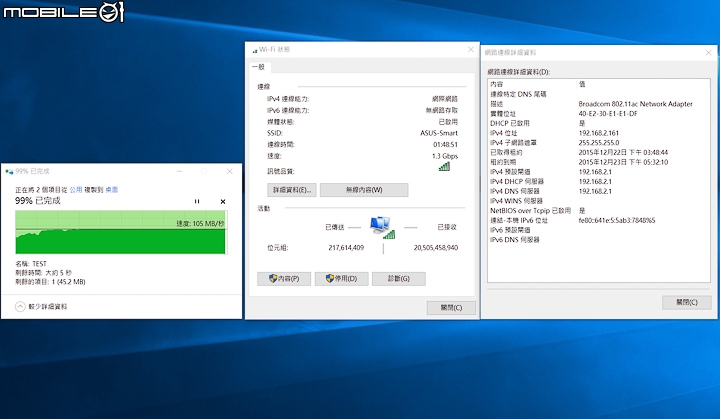Select NetBIOS over Tcpip 已啟用 row
The height and width of the screenshot is (419, 720).
pyautogui.click(x=599, y=210)
